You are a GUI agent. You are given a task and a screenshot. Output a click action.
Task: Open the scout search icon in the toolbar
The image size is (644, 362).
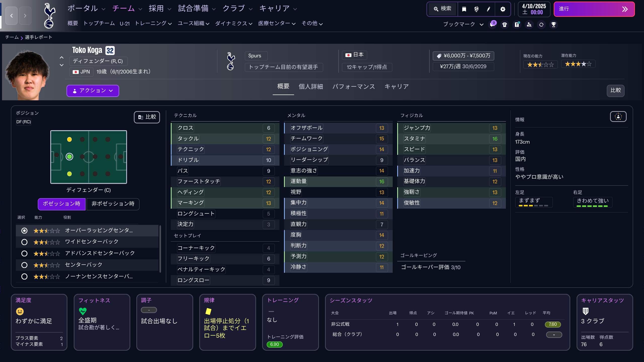point(529,24)
